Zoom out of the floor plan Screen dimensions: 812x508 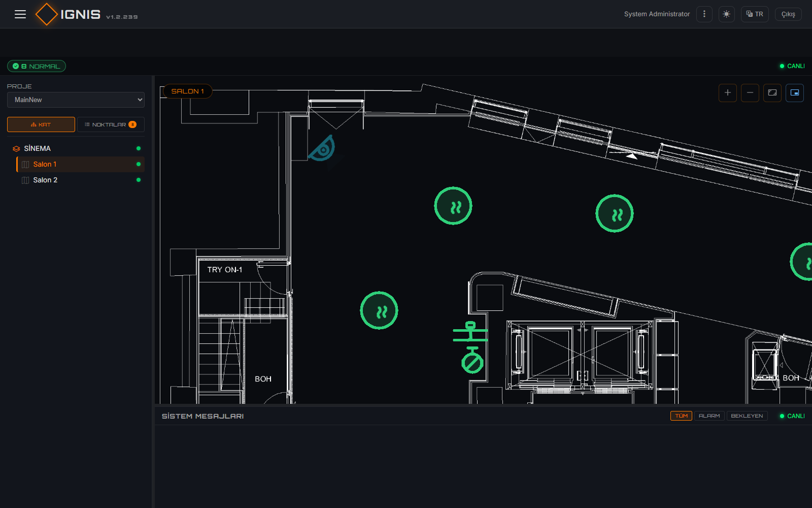750,92
